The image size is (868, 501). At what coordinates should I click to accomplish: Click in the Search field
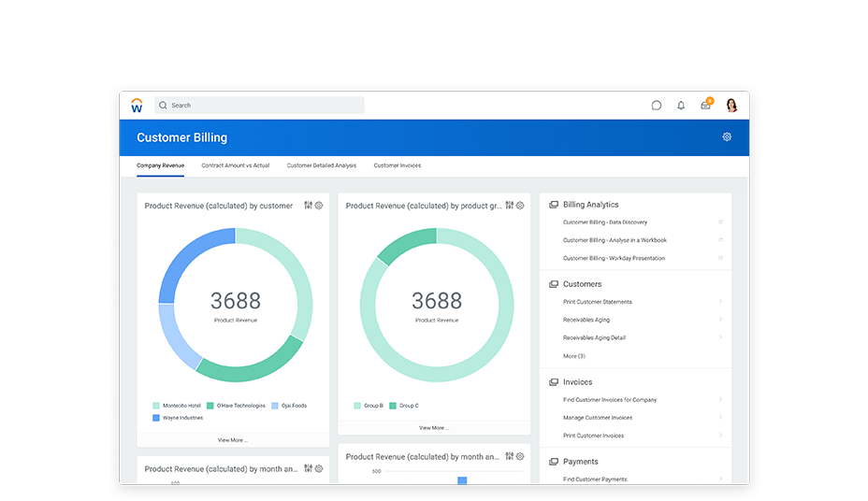(259, 105)
